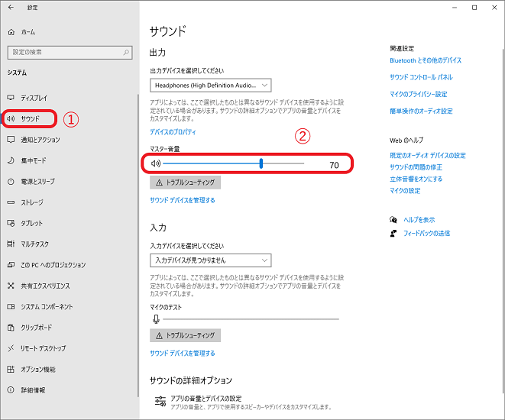
Task: Open Sound Control Panel (サウンド コントロール パネル) link
Action: (421, 77)
